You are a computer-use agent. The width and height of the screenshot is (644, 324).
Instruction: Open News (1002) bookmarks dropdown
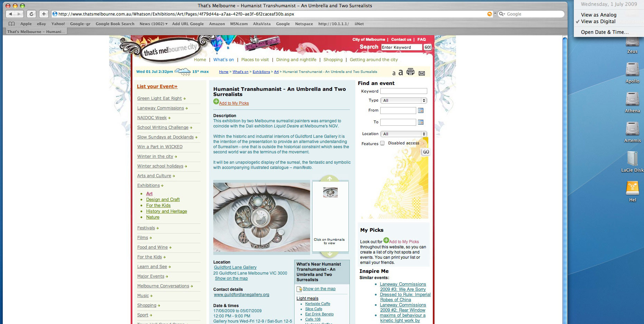[x=153, y=24]
